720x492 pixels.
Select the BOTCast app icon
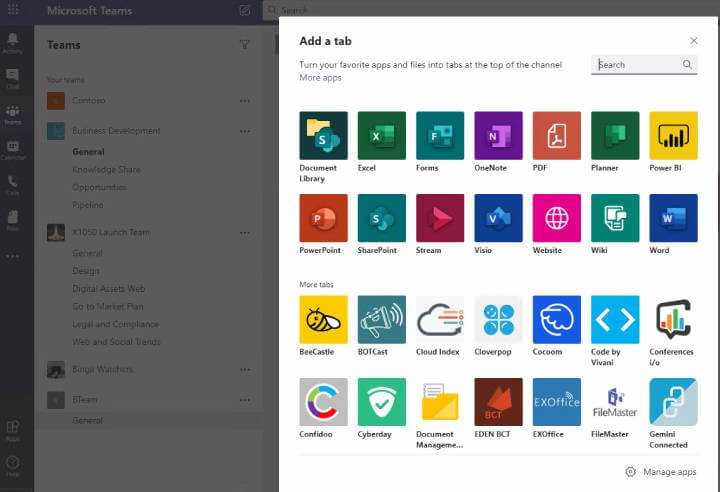pyautogui.click(x=382, y=319)
